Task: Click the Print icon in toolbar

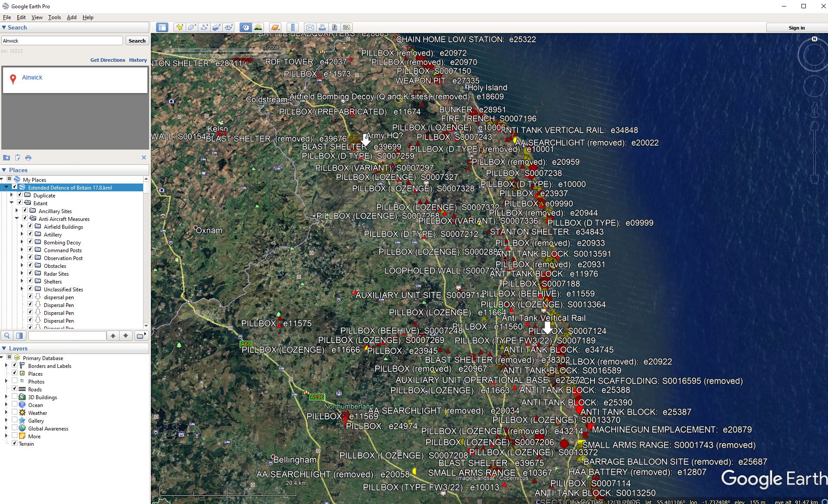Action: click(322, 27)
